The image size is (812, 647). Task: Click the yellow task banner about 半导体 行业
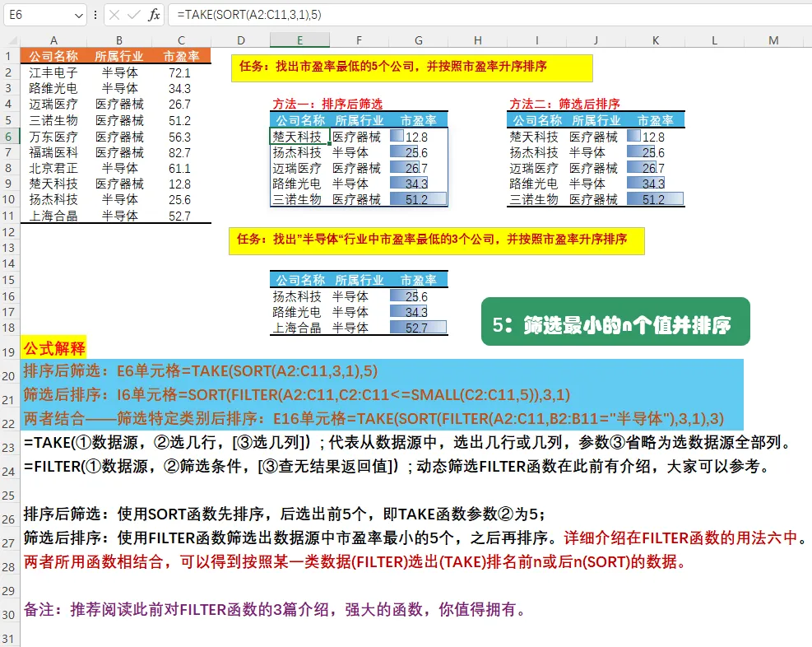tap(437, 241)
